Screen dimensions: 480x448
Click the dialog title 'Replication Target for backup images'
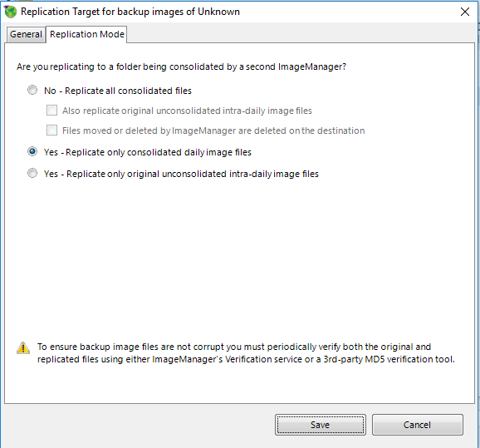click(130, 12)
